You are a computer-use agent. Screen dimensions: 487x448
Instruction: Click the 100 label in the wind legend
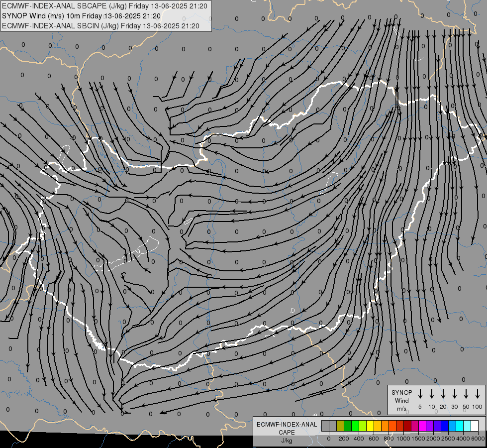tap(478, 407)
